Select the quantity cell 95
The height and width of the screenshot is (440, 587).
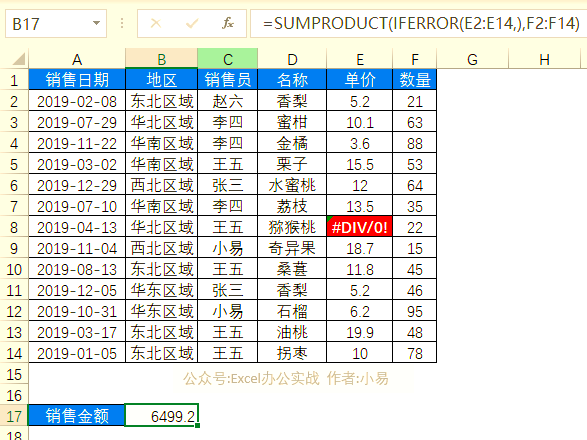(414, 310)
